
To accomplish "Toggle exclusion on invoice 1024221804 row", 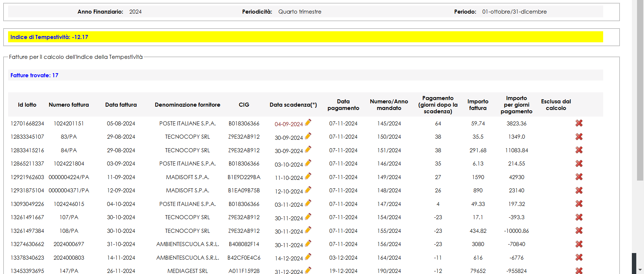I will coord(579,164).
